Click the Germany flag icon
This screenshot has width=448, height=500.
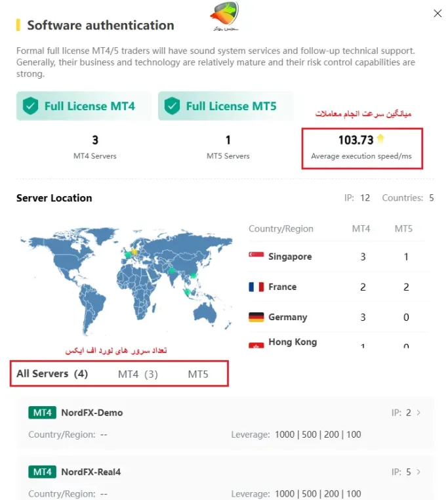256,317
